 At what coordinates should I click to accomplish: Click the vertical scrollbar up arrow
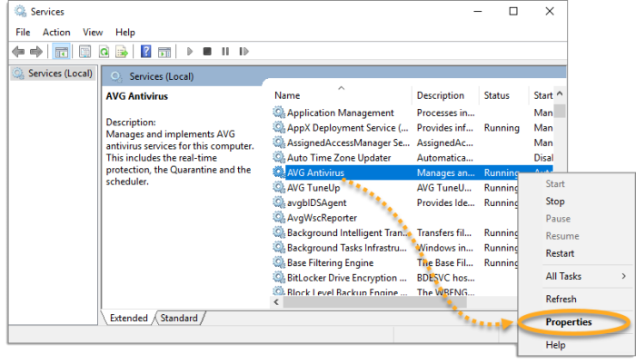coord(560,93)
